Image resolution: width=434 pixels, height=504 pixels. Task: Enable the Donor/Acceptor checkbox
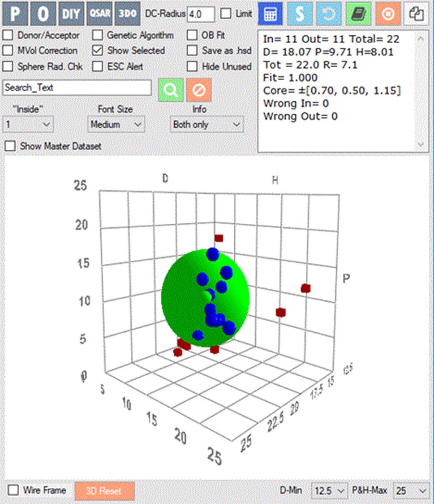(8, 35)
